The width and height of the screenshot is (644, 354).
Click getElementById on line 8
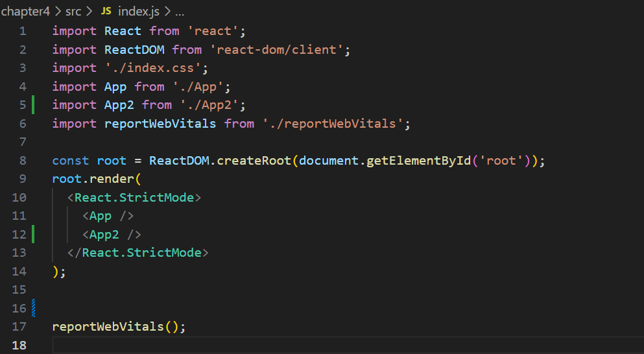pos(418,161)
